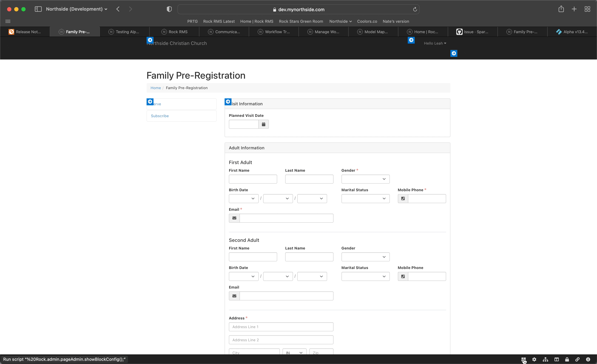
Task: Click Address Line 2 field
Action: click(281, 340)
